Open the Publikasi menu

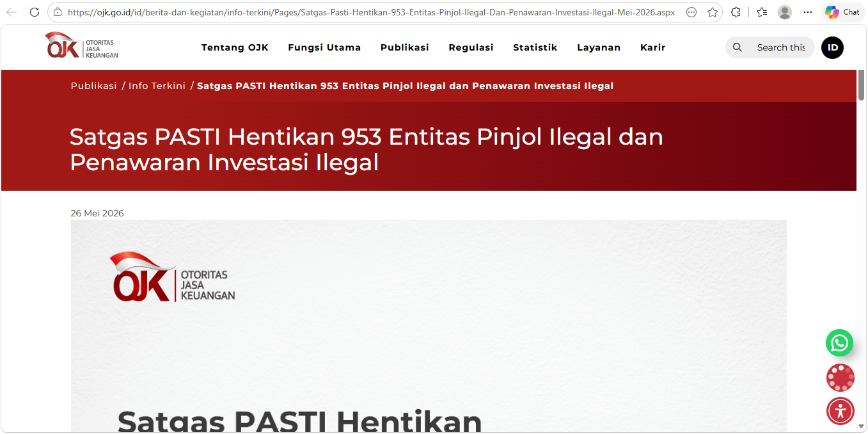[405, 47]
